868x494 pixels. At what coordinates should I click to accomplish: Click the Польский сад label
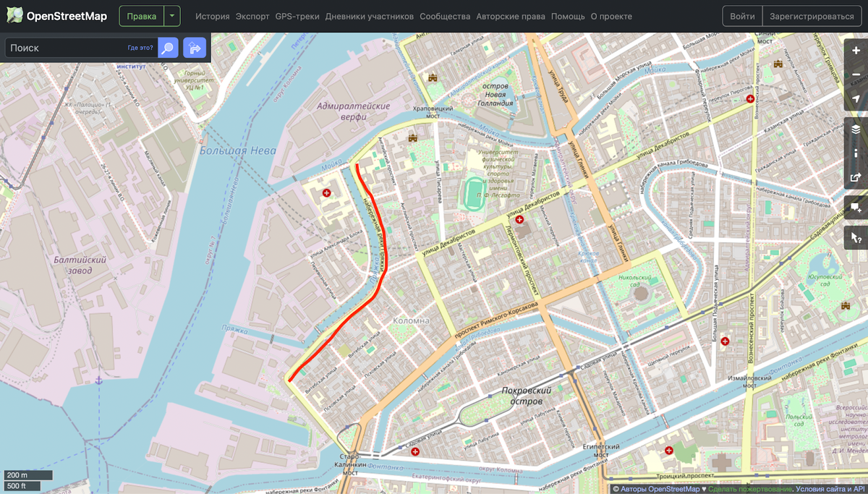coord(800,420)
